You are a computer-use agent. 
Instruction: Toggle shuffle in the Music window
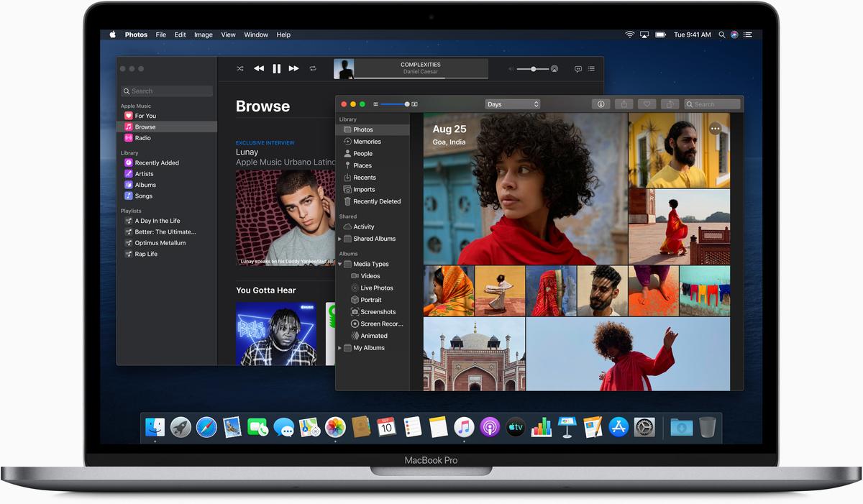tap(240, 68)
